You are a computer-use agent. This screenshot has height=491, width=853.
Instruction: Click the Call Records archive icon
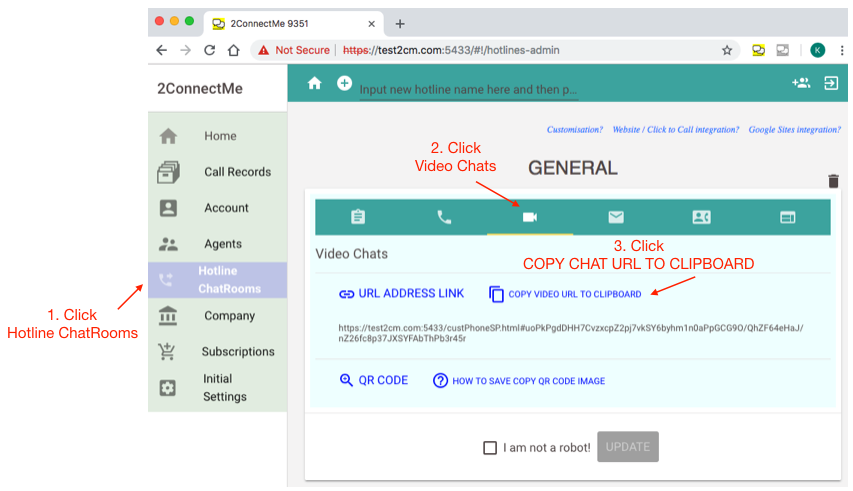click(168, 172)
